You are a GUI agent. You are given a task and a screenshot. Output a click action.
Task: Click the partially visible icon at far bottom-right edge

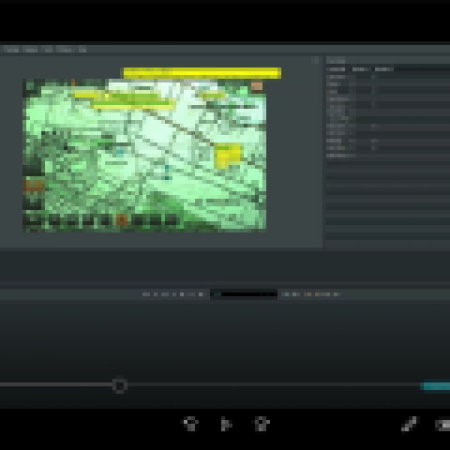coord(443,425)
